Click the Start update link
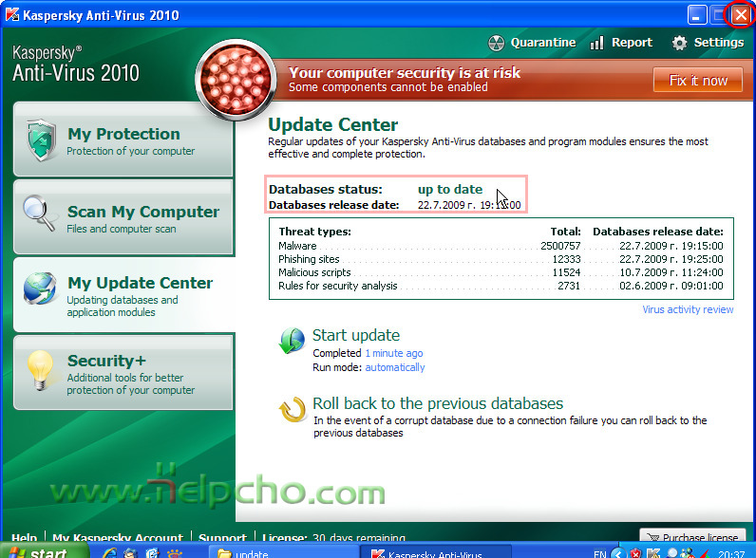Viewport: 756px width, 558px height. click(x=356, y=335)
